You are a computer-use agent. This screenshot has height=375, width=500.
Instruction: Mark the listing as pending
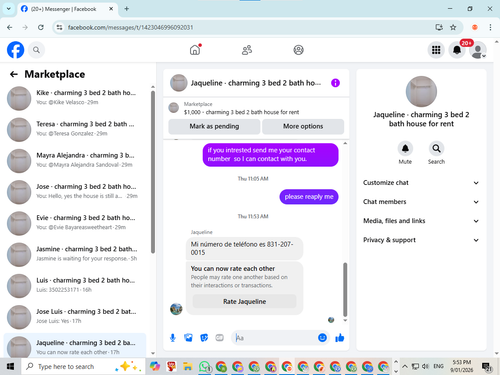pyautogui.click(x=214, y=126)
